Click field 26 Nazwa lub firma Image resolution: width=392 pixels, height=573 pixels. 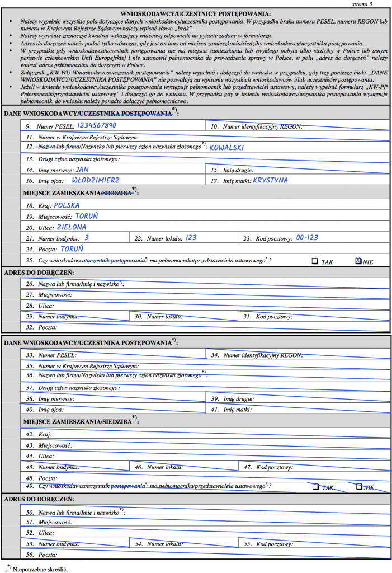(x=205, y=284)
